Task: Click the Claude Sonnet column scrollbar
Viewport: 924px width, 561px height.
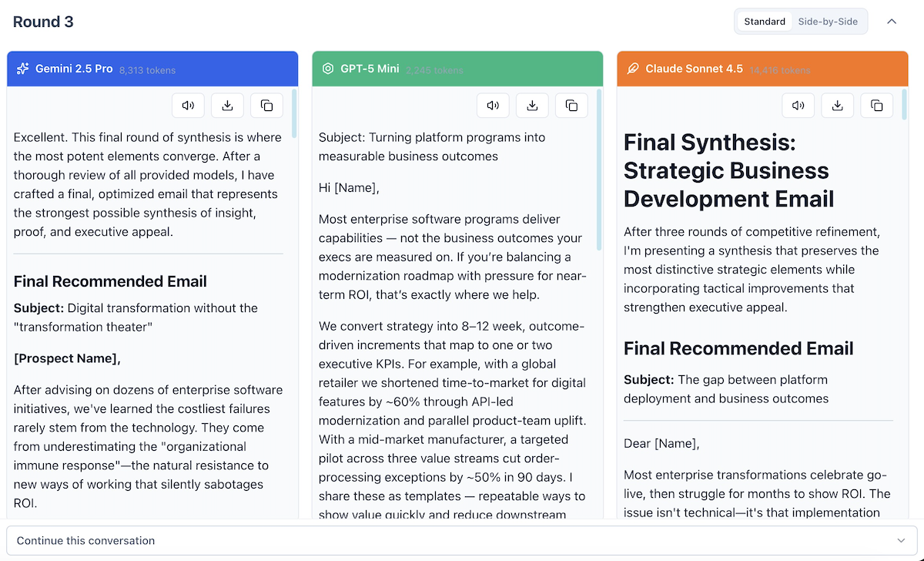Action: tap(904, 106)
